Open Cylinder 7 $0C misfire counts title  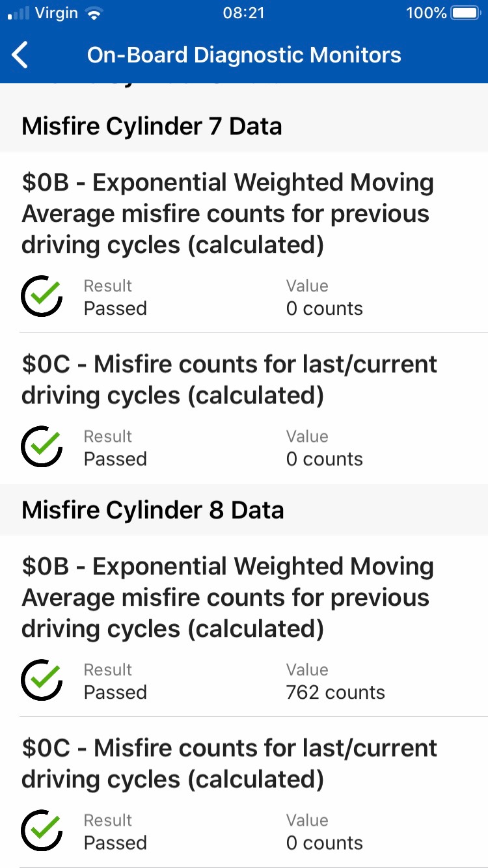point(229,380)
